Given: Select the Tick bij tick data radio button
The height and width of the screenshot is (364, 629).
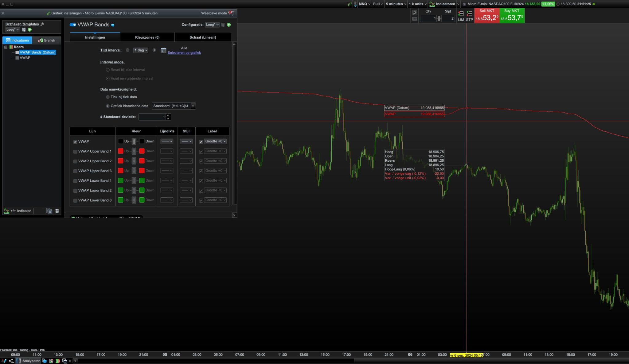Looking at the screenshot, I should point(108,97).
